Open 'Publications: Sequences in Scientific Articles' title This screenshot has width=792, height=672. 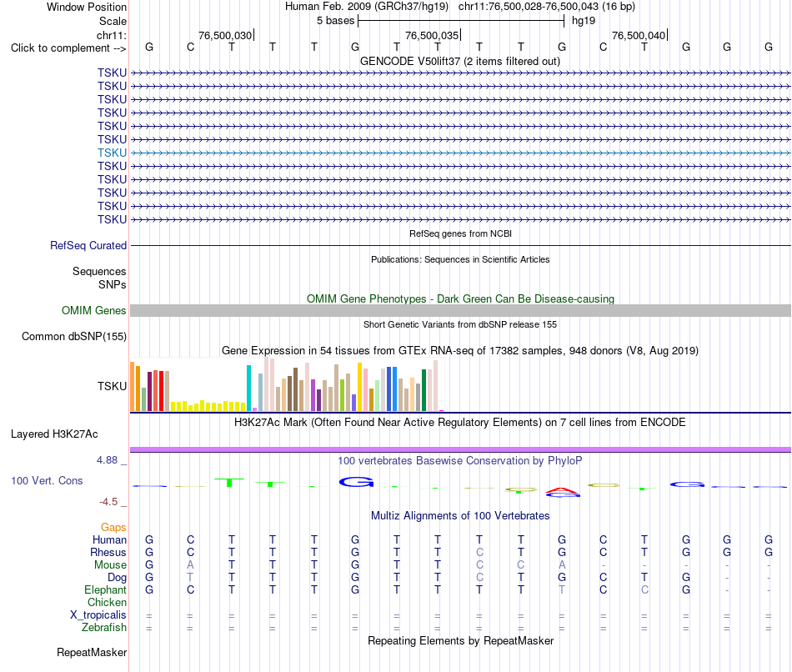click(x=460, y=259)
